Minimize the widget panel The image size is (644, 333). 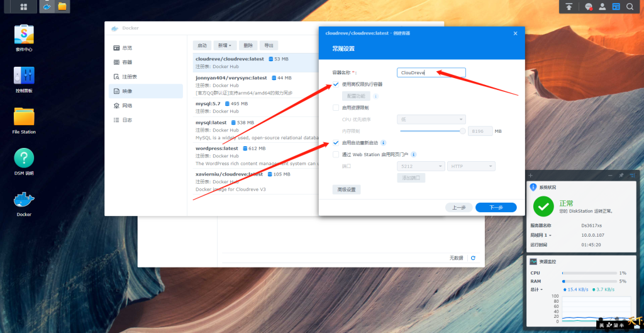(x=610, y=175)
